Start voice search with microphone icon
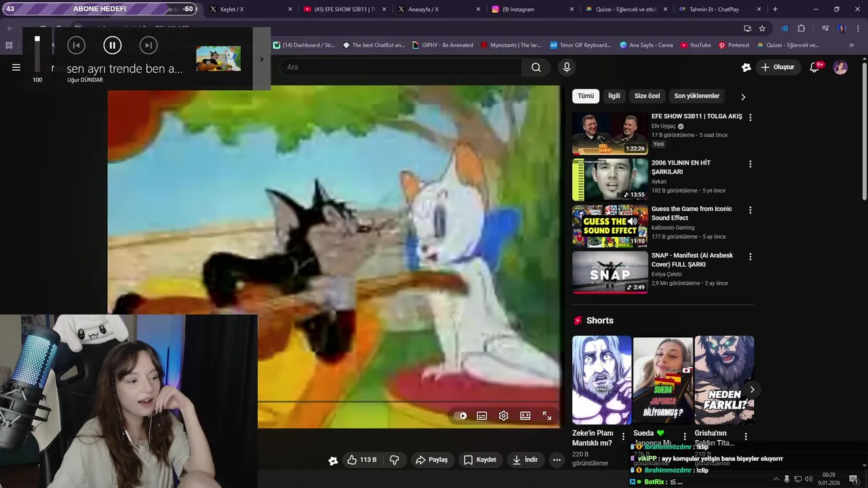This screenshot has width=868, height=488. (567, 67)
